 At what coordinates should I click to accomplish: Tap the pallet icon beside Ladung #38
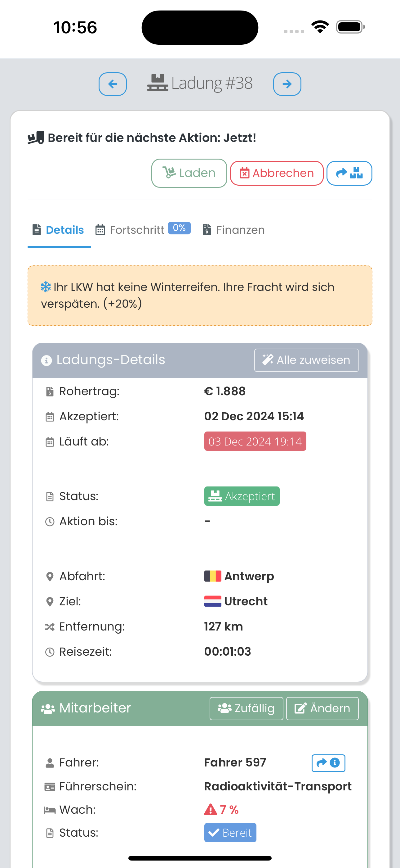(157, 83)
